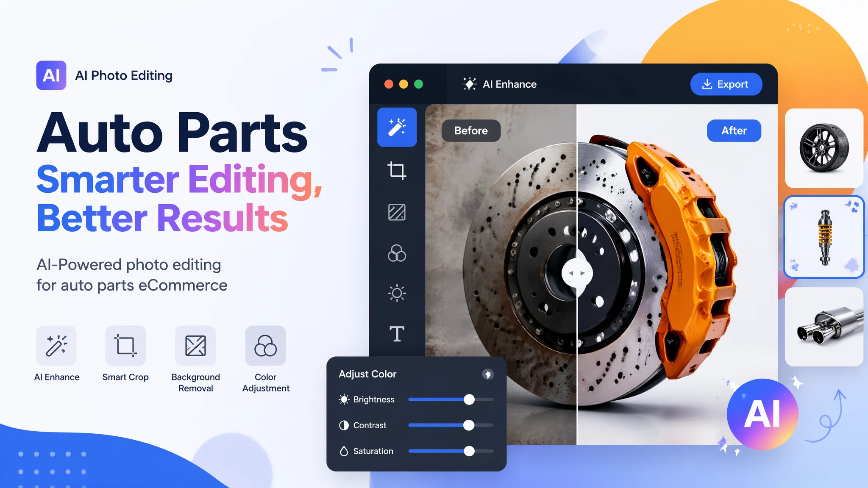
Task: Select the magic wand tool in the editor sidebar
Action: (x=397, y=127)
